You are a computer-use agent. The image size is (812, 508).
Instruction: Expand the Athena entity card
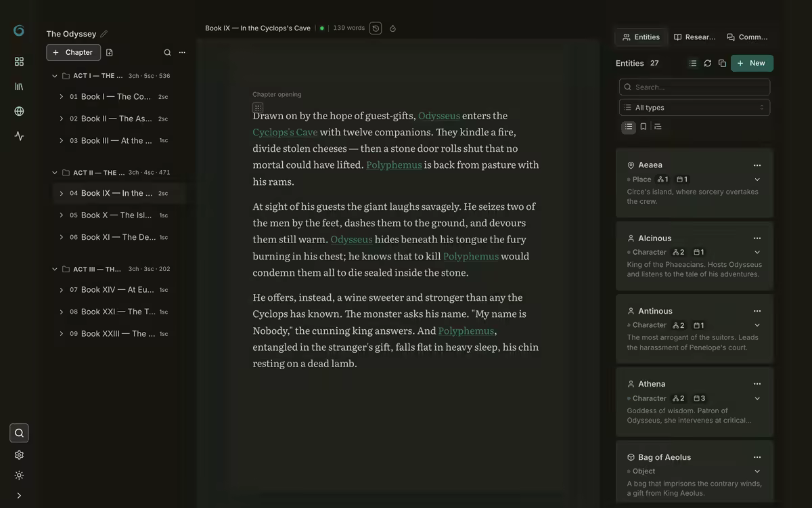coord(757,398)
